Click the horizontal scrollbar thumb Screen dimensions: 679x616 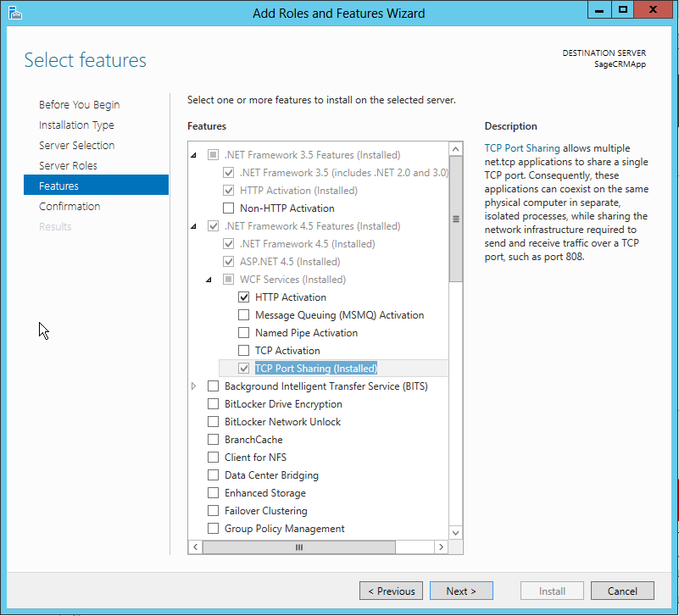[298, 547]
